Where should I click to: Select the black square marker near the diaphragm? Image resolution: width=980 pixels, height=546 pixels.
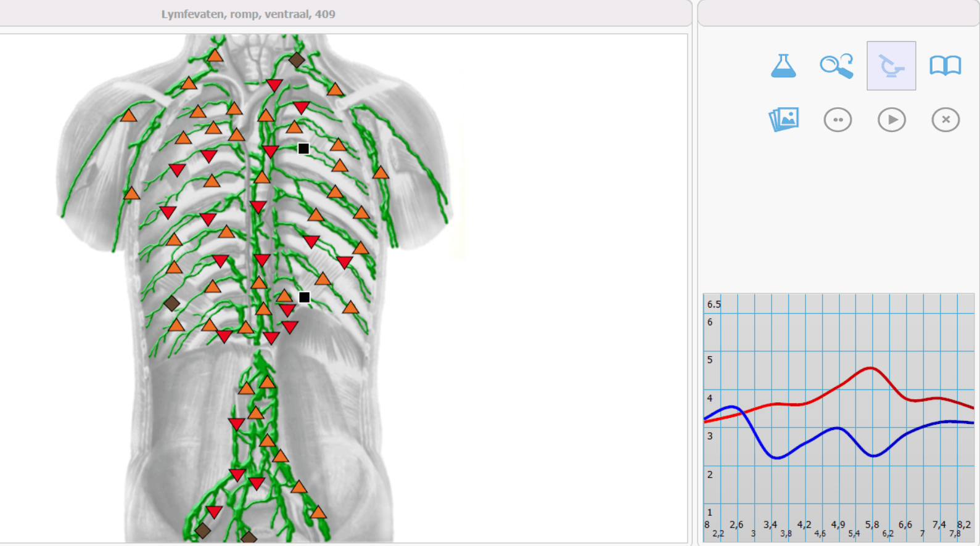(x=304, y=298)
